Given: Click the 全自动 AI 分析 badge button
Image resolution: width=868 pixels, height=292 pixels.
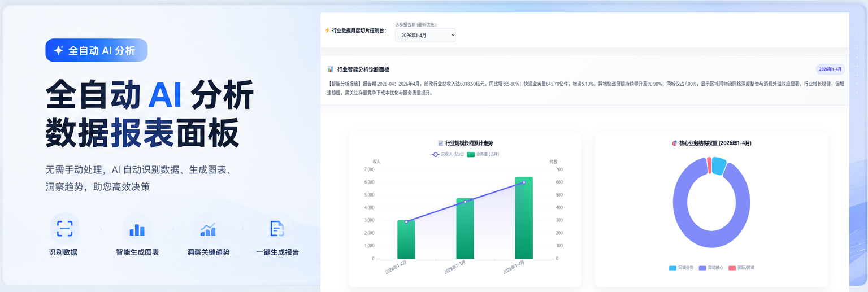Looking at the screenshot, I should [x=97, y=50].
